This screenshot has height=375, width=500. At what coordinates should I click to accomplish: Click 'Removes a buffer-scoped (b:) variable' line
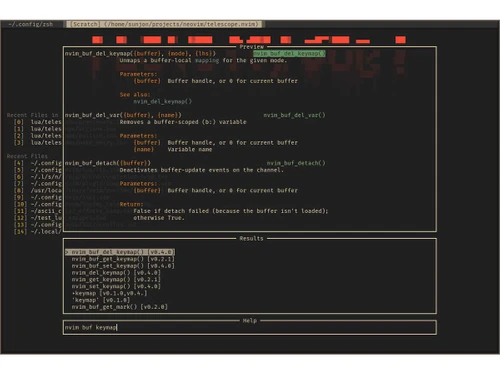[x=183, y=122]
